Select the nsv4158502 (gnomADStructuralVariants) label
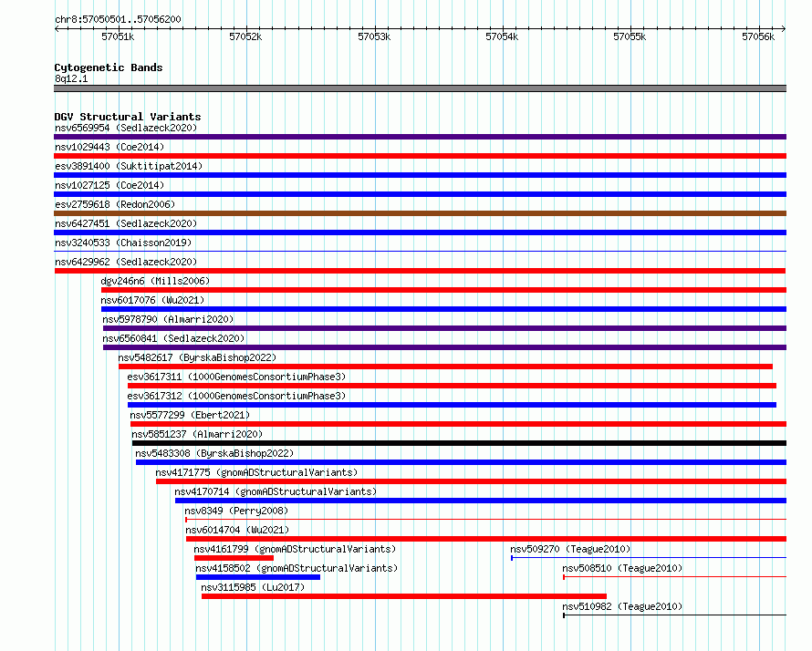Viewport: 812px width, 651px height. coord(297,568)
